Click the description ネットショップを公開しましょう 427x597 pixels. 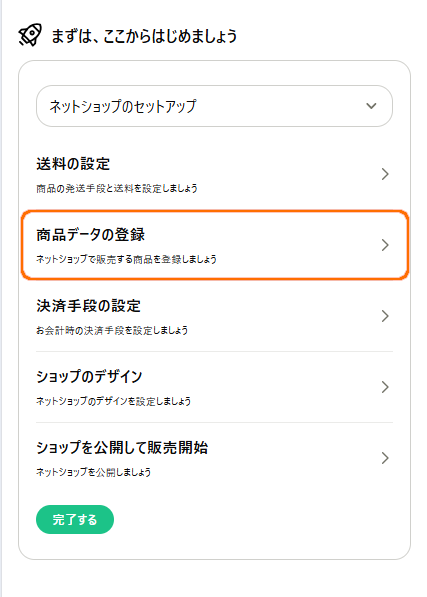click(x=94, y=472)
